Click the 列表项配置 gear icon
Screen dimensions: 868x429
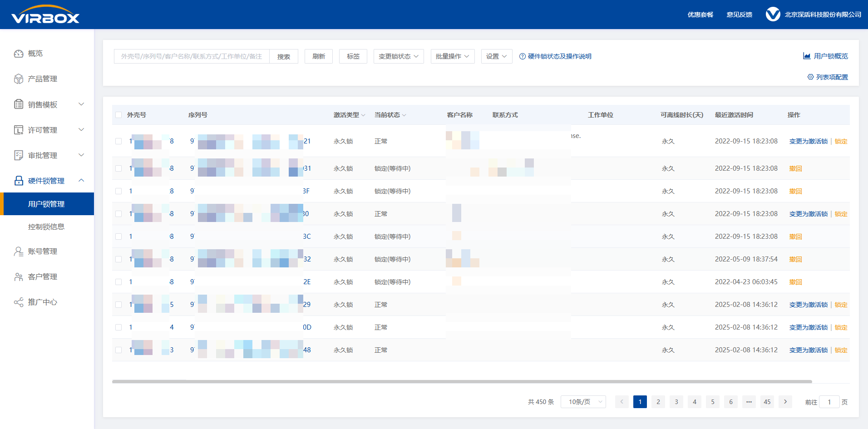(x=810, y=77)
